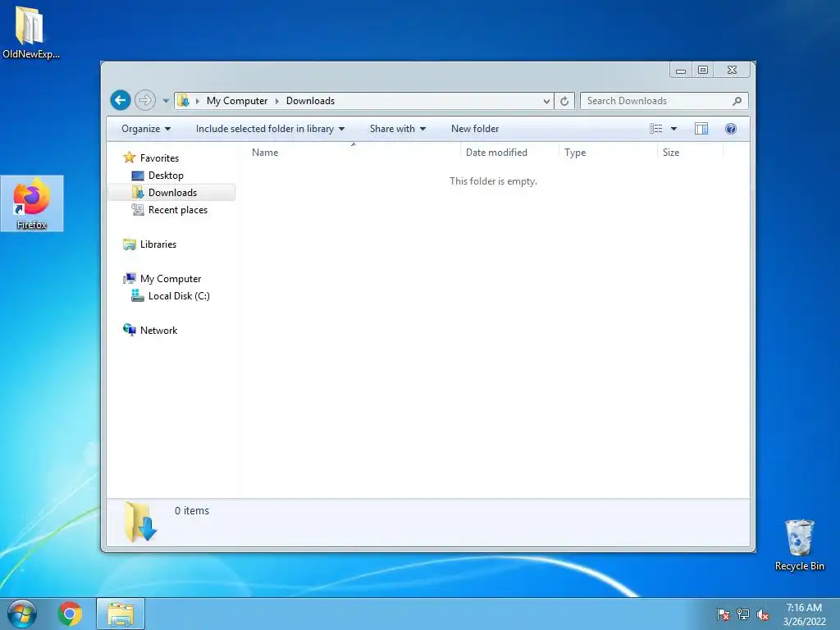This screenshot has width=840, height=630.
Task: Expand the arrow before My Computer in path
Action: [197, 101]
